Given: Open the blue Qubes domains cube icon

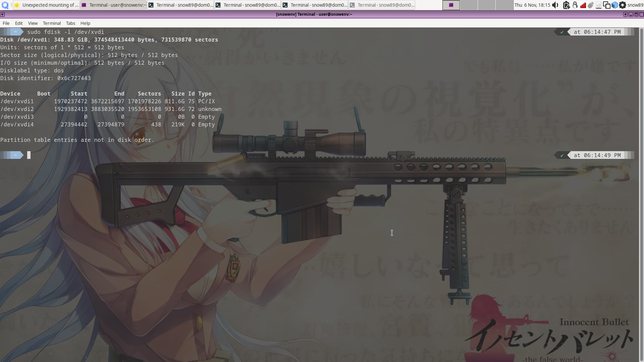Looking at the screenshot, I should tap(614, 5).
